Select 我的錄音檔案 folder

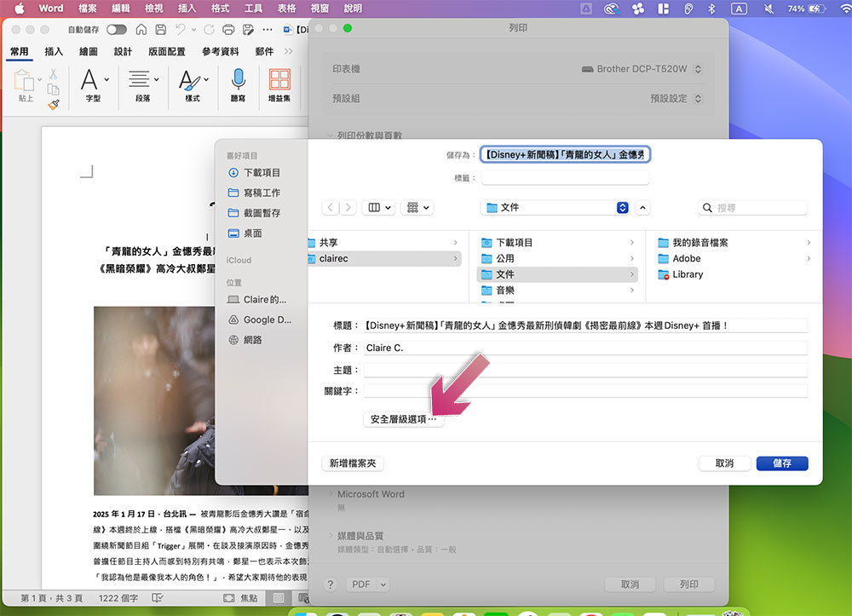(734, 243)
